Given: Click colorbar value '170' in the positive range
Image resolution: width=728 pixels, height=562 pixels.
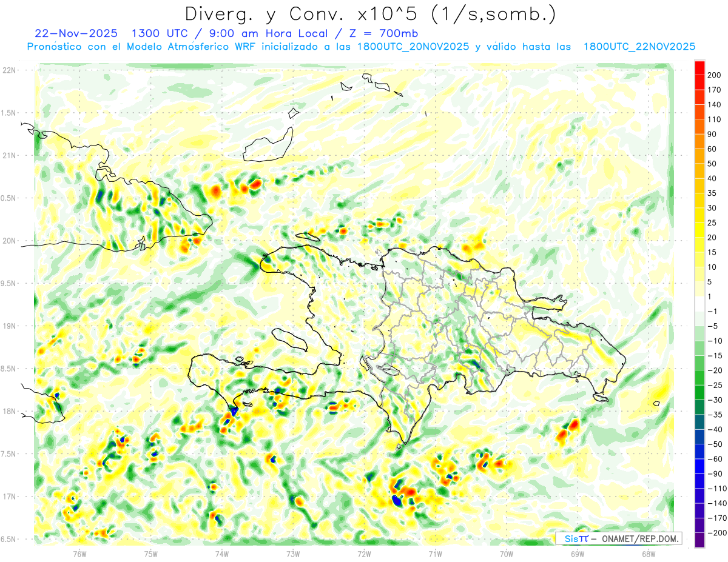Looking at the screenshot, I should [x=714, y=90].
